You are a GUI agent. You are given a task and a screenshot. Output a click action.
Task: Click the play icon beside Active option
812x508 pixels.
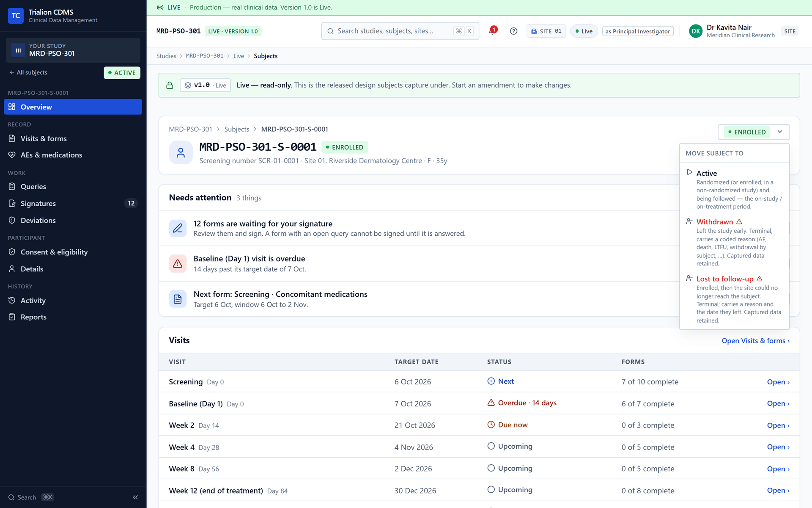(689, 172)
